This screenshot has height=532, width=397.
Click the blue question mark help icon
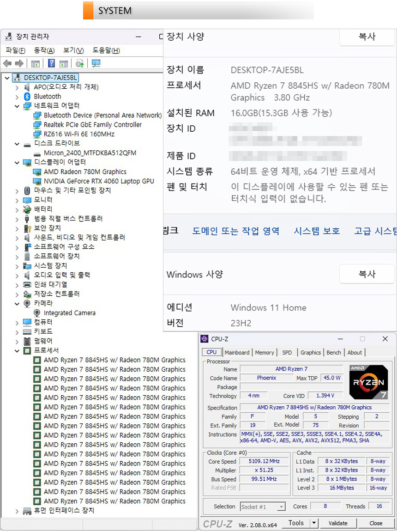tap(51, 63)
